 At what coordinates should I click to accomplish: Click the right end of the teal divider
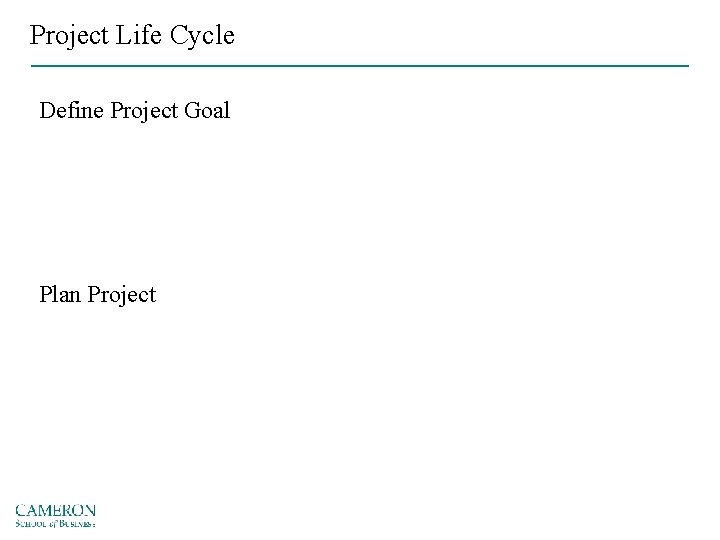coord(686,66)
